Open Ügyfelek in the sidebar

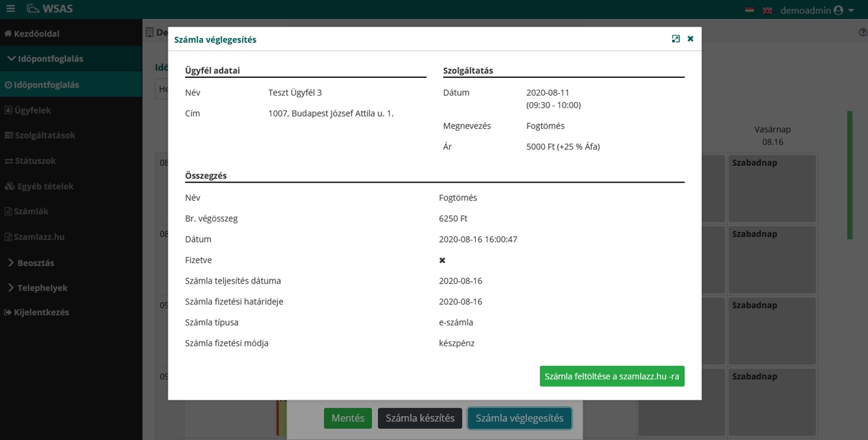point(28,110)
